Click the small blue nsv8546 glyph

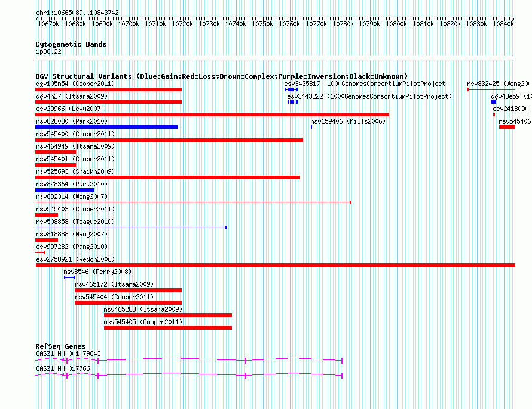69,278
